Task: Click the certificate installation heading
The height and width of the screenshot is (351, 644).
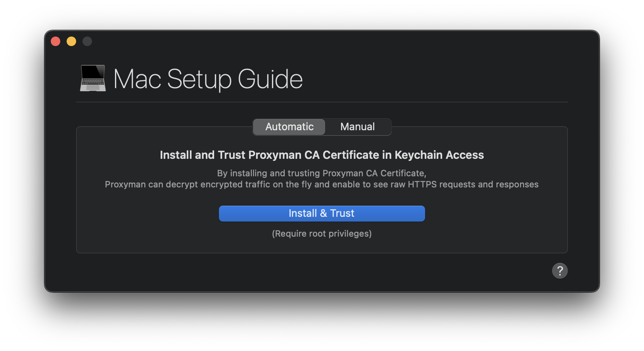Action: [322, 155]
